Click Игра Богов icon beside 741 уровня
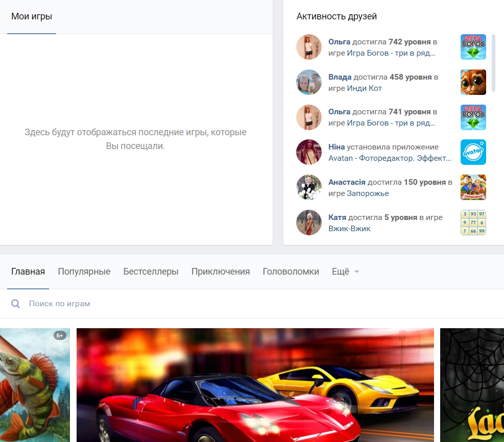 click(x=473, y=117)
